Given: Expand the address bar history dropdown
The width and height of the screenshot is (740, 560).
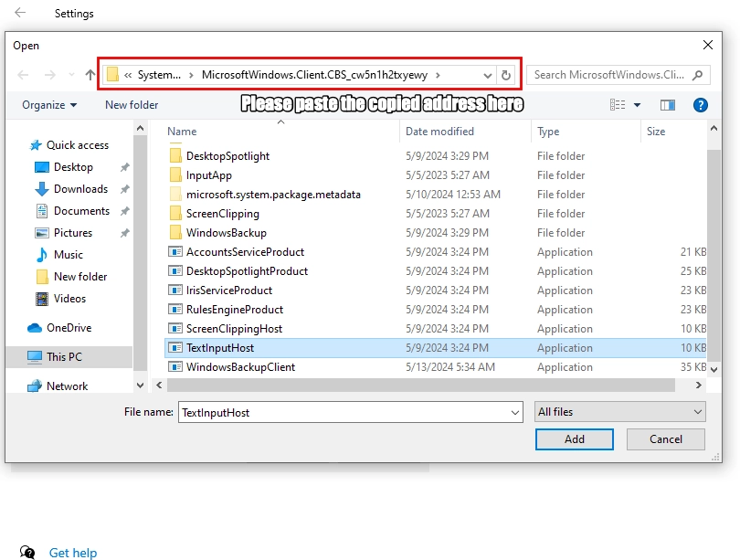Looking at the screenshot, I should (487, 75).
